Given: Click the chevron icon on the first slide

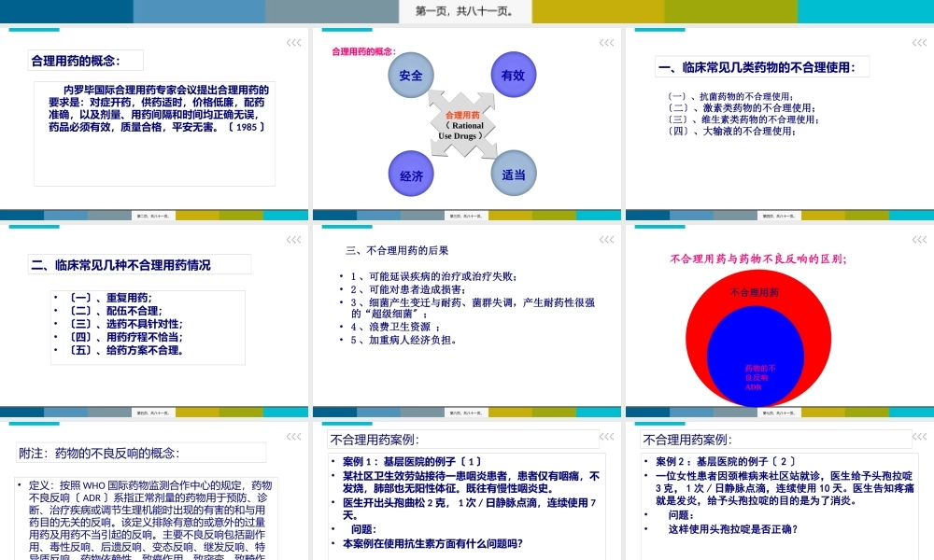Looking at the screenshot, I should 295,41.
